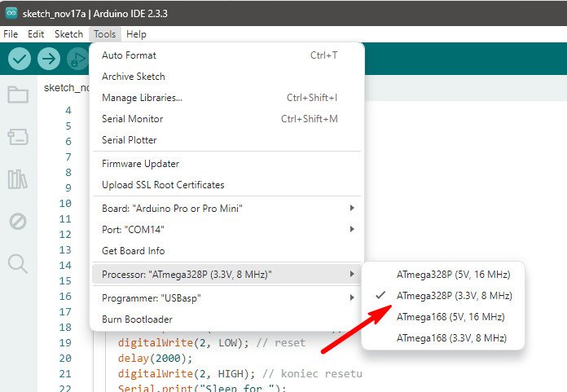The image size is (567, 392).
Task: Select checked ATmega328P (3.3V, 8 MHz) option
Action: click(x=454, y=295)
